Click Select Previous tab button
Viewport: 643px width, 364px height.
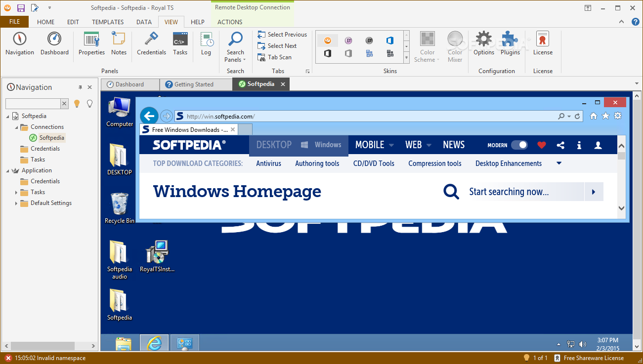coord(282,35)
